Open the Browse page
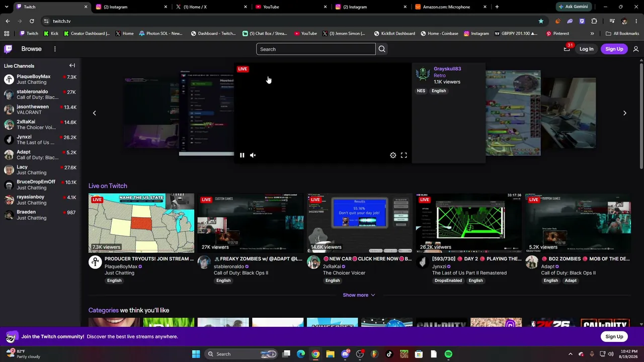This screenshot has height=362, width=644. point(31,49)
